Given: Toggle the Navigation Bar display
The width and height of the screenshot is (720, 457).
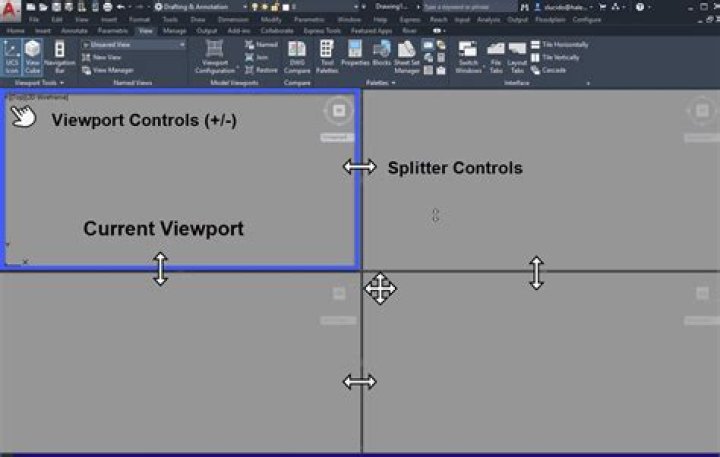Looking at the screenshot, I should click(59, 57).
